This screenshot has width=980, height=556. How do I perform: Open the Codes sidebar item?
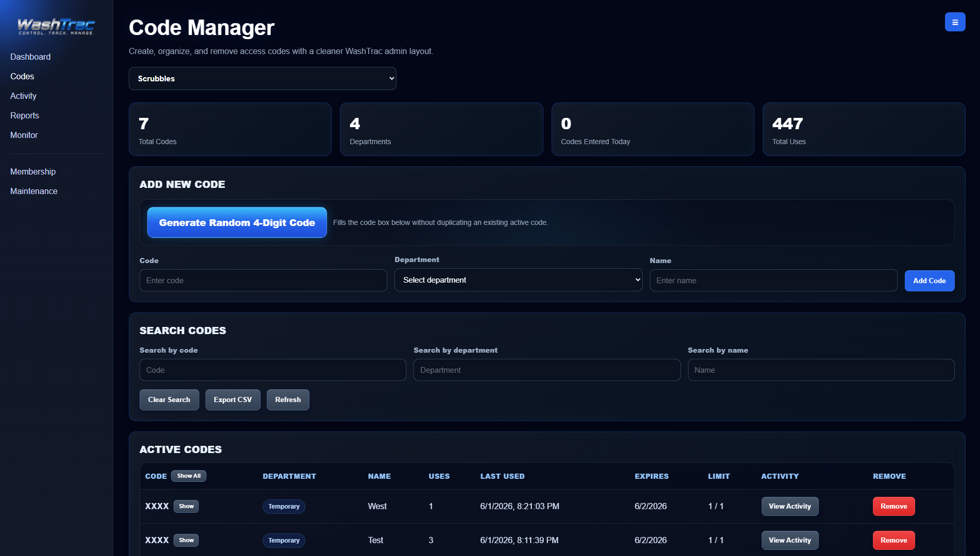(22, 76)
